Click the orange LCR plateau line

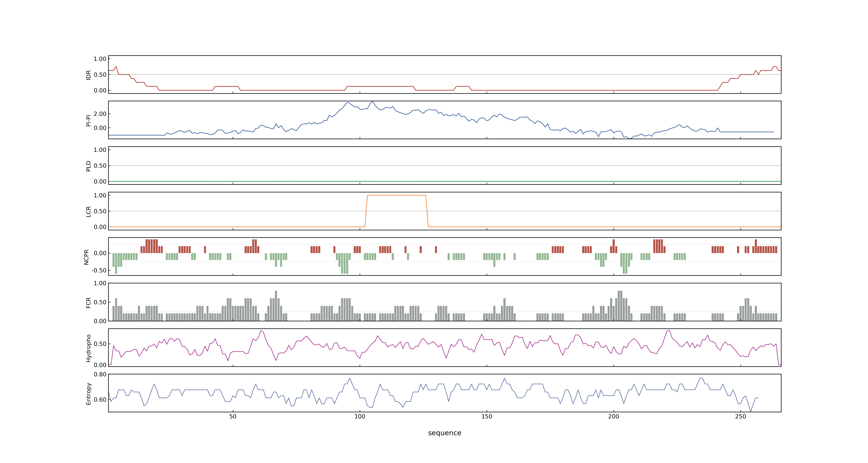(397, 195)
